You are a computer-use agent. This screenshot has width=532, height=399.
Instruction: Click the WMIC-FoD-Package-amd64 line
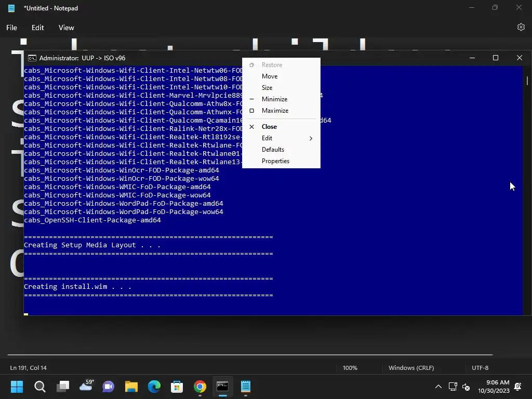point(117,187)
